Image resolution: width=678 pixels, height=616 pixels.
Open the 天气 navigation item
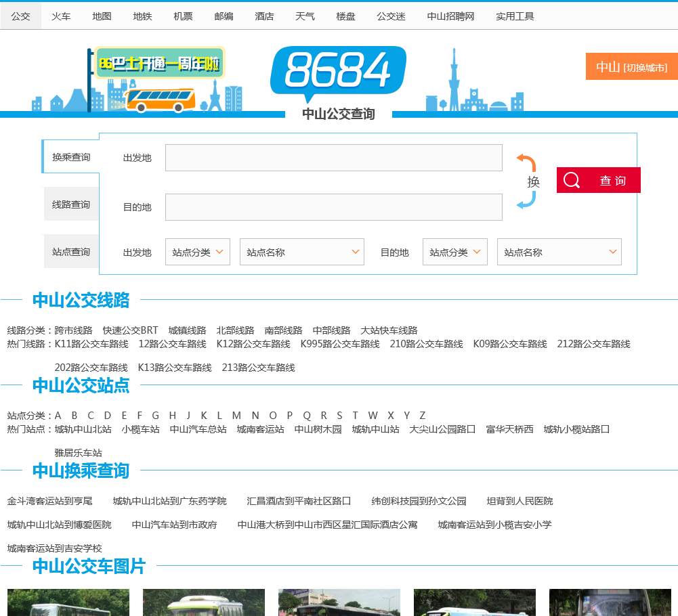pos(305,16)
